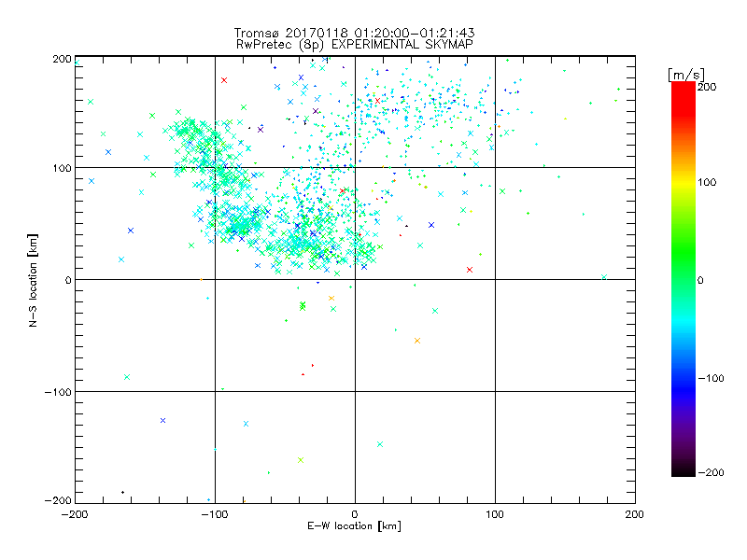Click the orange cross marker in the lower-right quadrant
This screenshot has width=747, height=560.
[417, 341]
